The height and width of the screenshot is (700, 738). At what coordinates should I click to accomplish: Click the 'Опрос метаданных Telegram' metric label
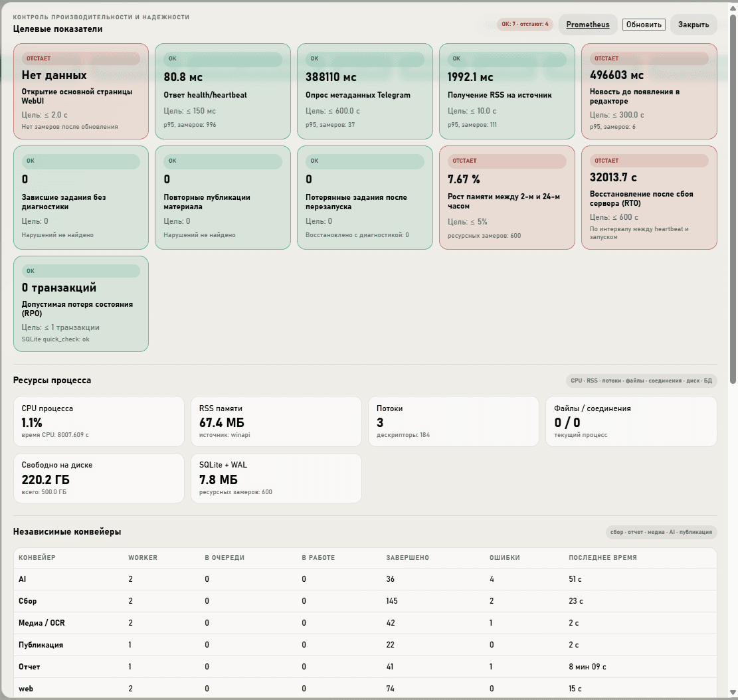(x=357, y=94)
